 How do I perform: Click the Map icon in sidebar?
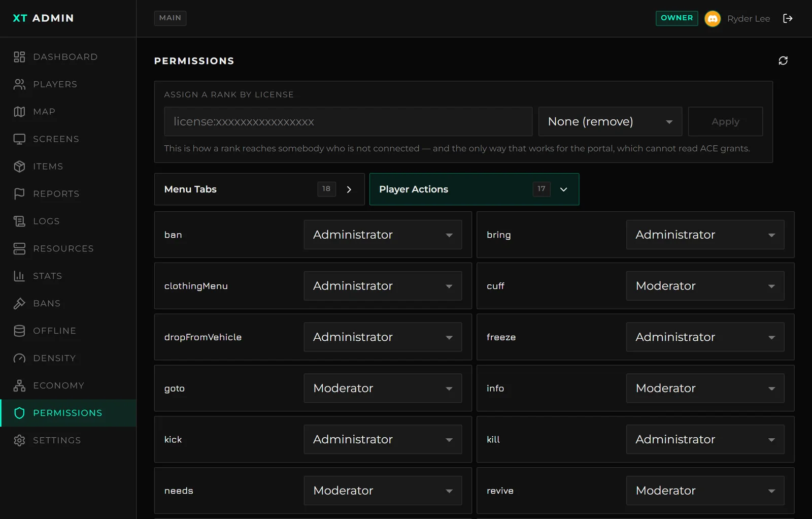(19, 112)
